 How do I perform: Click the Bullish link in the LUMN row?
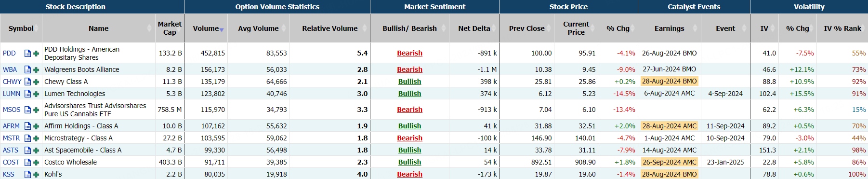(409, 94)
